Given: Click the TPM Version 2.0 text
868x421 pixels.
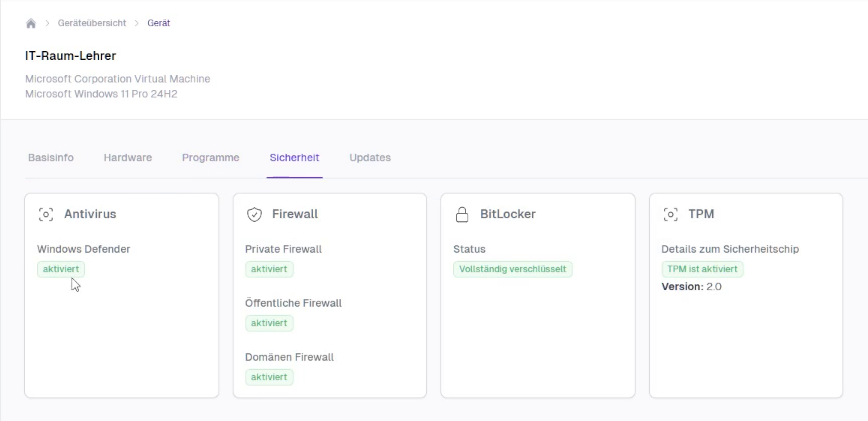Looking at the screenshot, I should (x=692, y=287).
